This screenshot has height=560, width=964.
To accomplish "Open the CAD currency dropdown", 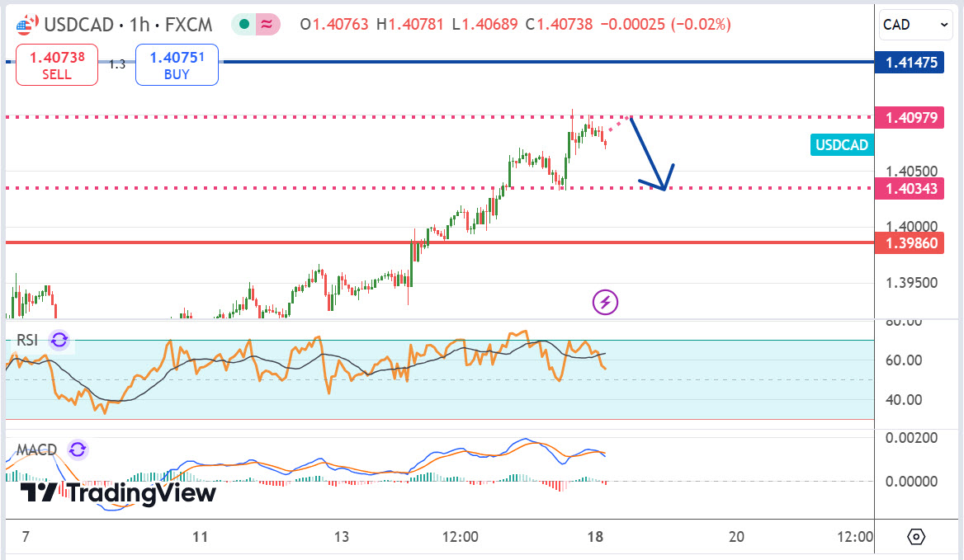I will tap(916, 25).
